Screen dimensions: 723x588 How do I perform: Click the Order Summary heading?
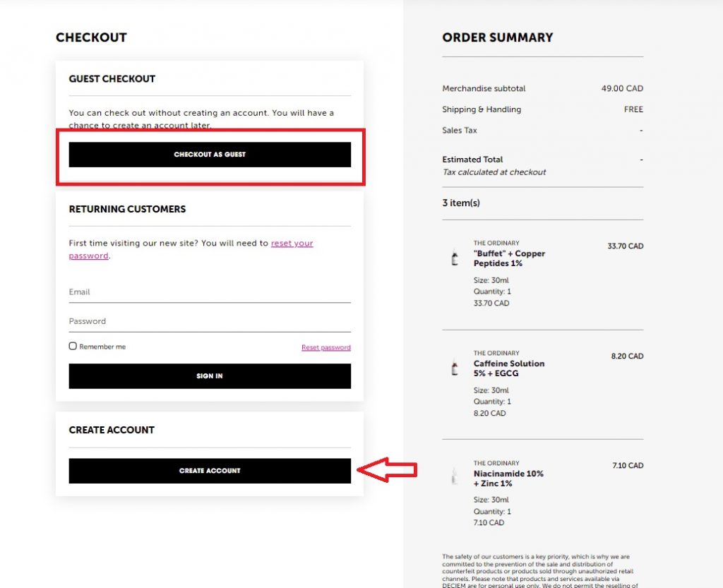tap(498, 37)
